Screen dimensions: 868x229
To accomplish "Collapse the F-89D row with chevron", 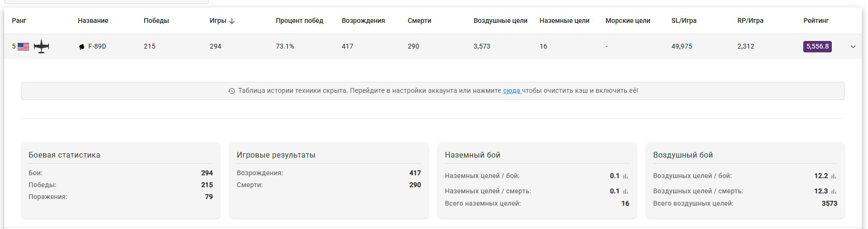I will (853, 47).
